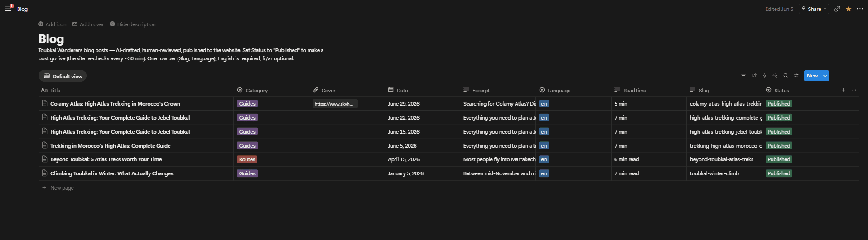868x240 pixels.
Task: Open the page options three-dot menu
Action: tap(860, 9)
